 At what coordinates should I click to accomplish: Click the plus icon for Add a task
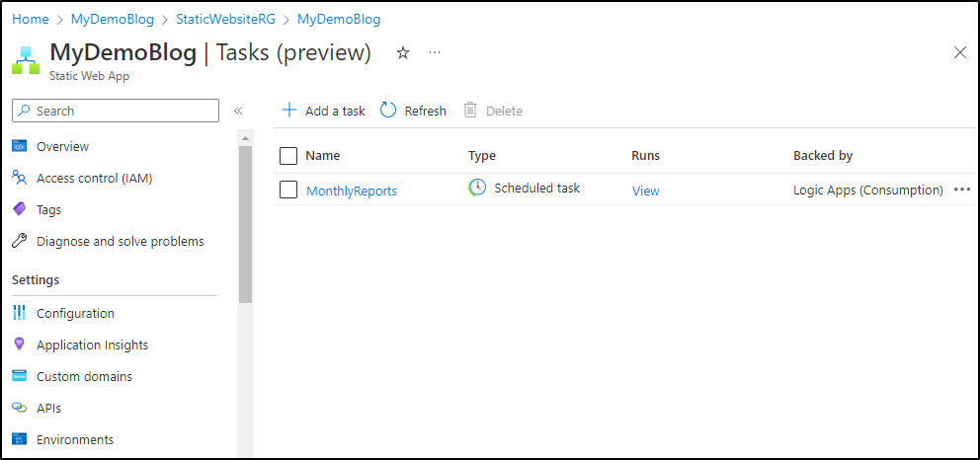click(x=288, y=111)
